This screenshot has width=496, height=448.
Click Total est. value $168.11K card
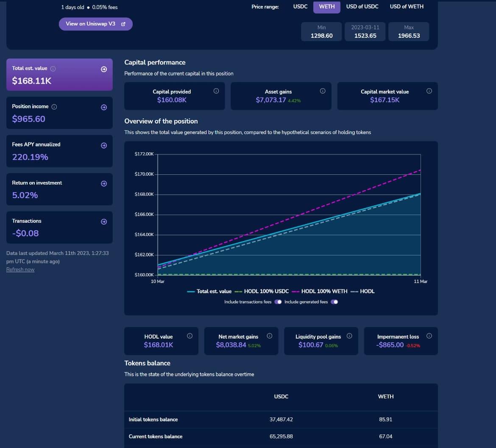[59, 75]
